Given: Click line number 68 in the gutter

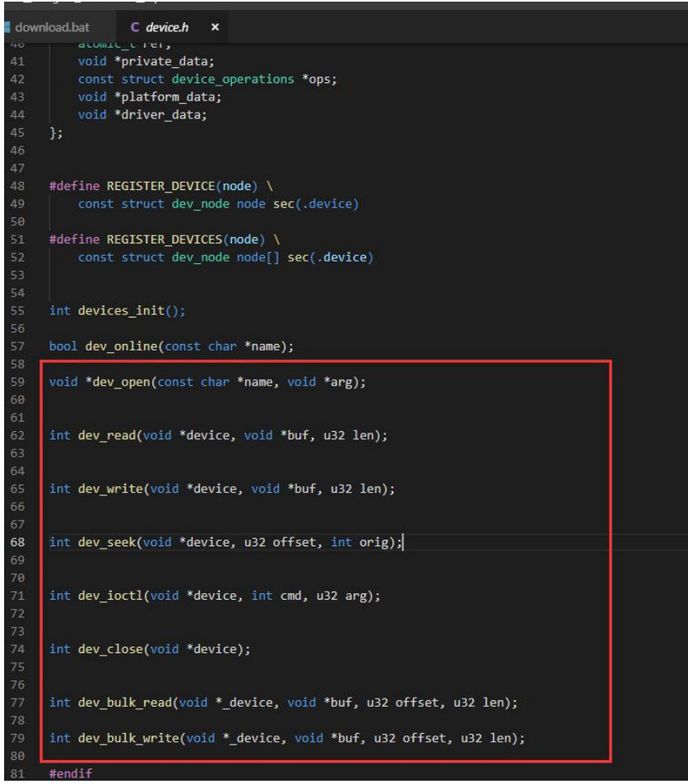Looking at the screenshot, I should (x=17, y=542).
